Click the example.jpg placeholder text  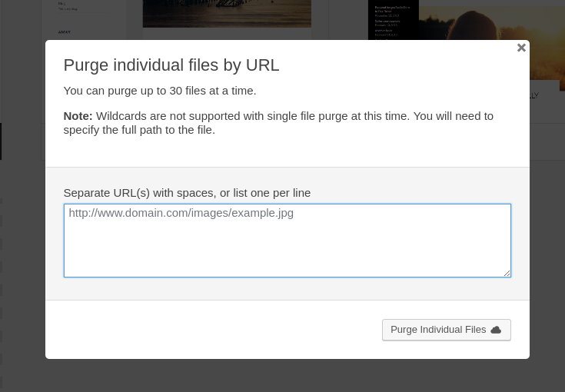[181, 213]
